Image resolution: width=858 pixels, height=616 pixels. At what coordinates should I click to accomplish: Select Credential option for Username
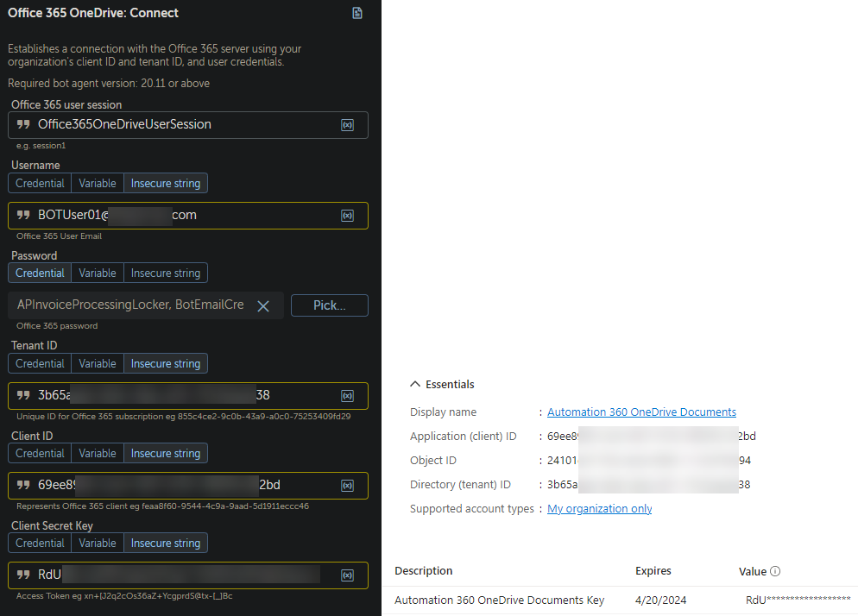point(40,183)
